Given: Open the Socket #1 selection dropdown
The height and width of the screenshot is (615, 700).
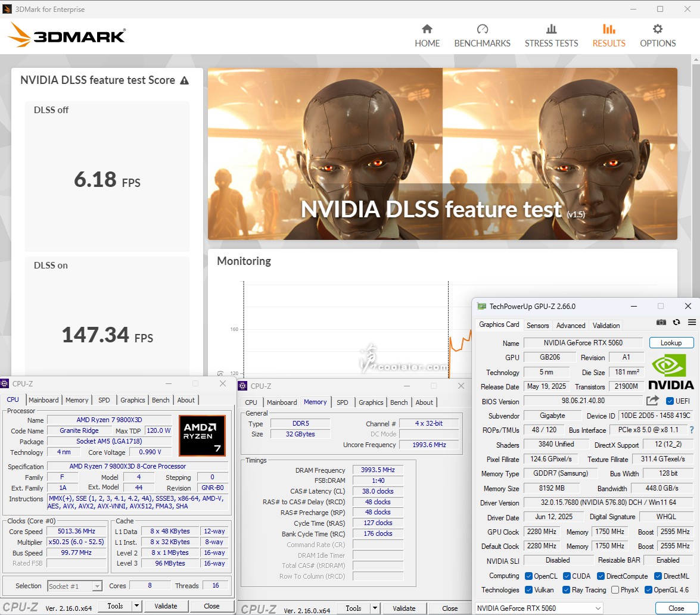Looking at the screenshot, I should [x=74, y=586].
